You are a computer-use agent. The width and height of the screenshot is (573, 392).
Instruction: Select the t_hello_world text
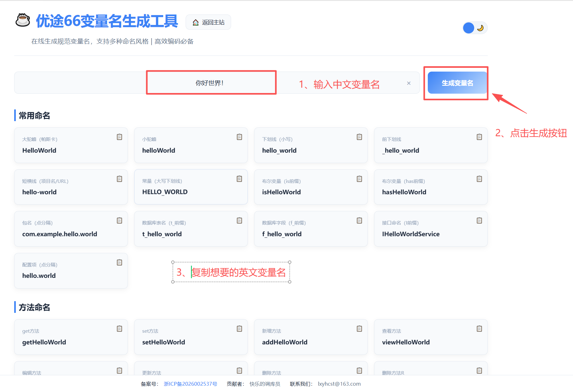(162, 234)
